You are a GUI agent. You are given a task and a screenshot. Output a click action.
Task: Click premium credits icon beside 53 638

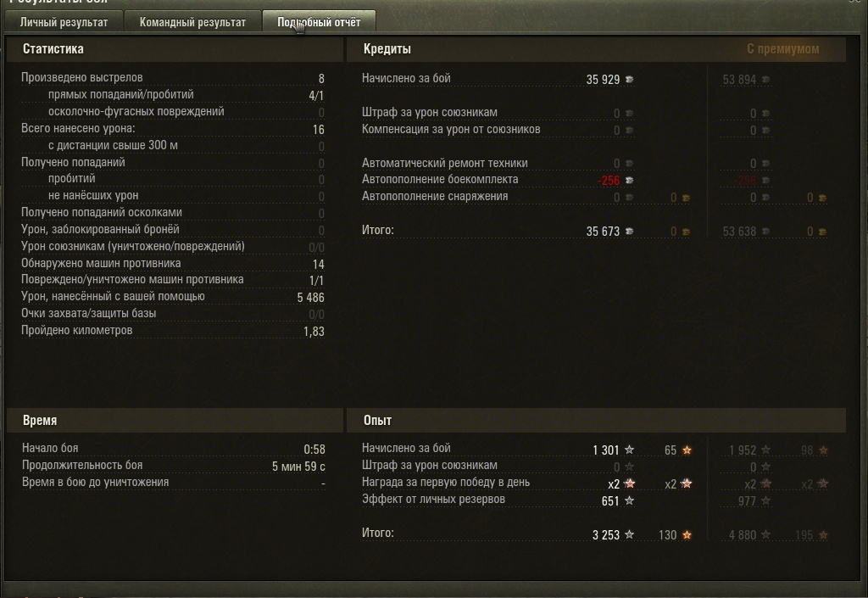pos(765,231)
